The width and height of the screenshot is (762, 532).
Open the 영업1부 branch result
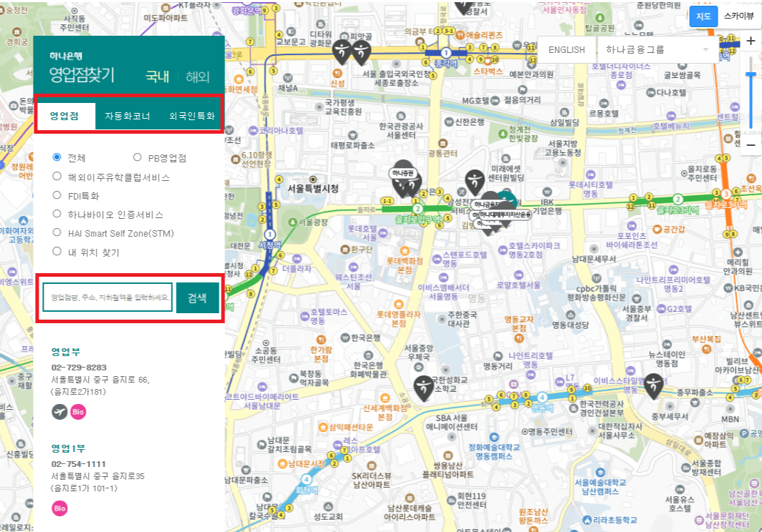pyautogui.click(x=68, y=448)
